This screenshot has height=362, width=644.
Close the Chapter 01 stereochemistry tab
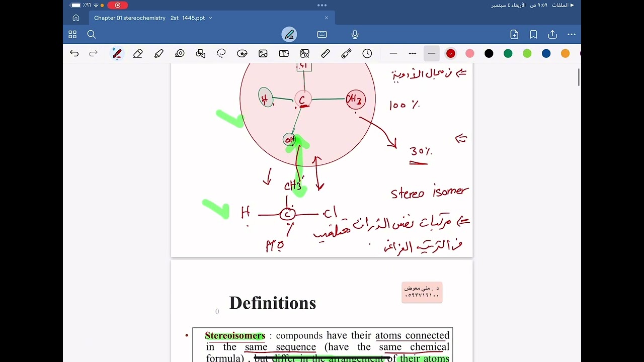pyautogui.click(x=326, y=18)
